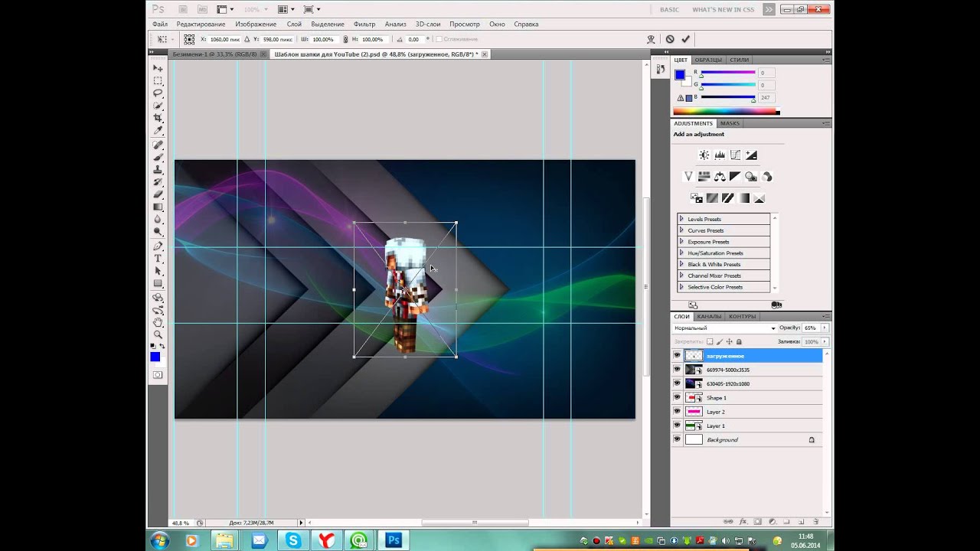
Task: Select the Eraser tool
Action: (158, 194)
